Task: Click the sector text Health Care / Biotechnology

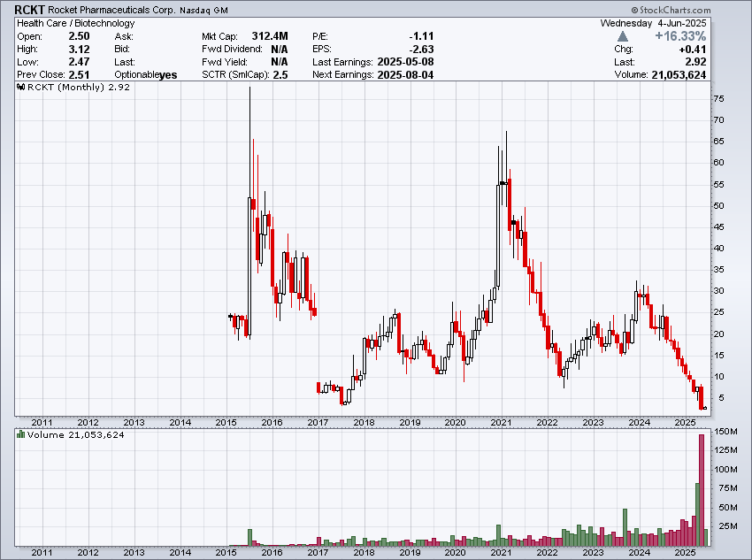Action: coord(76,23)
